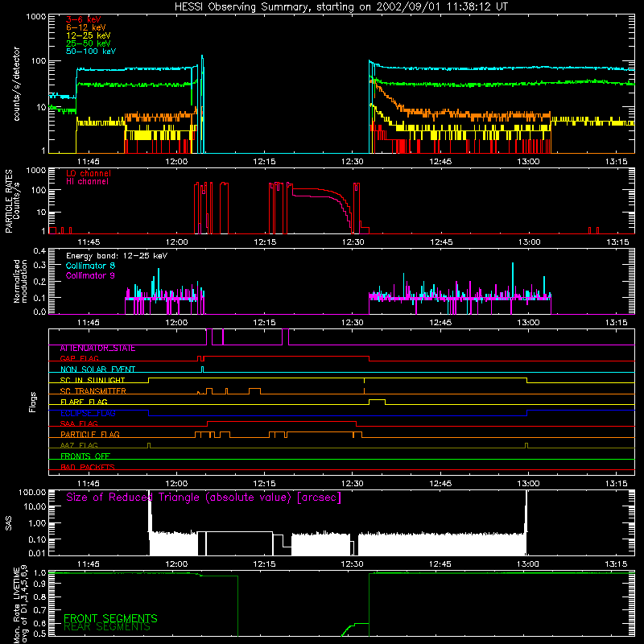This screenshot has height=644, width=644.
Task: Click the REAR SEGMENTS legend label
Action: [x=107, y=627]
